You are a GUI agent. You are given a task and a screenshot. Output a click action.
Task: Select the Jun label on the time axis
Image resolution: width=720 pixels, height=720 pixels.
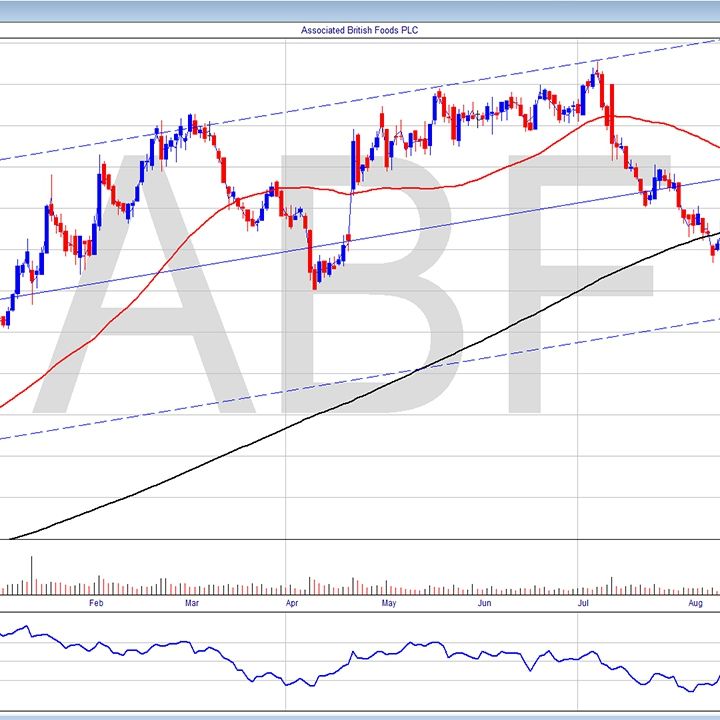(x=484, y=604)
